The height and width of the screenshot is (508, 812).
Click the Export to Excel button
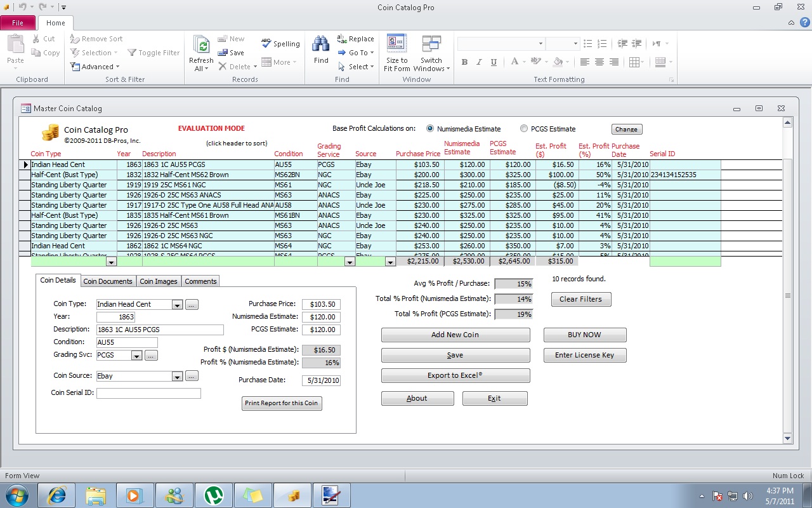(x=455, y=375)
